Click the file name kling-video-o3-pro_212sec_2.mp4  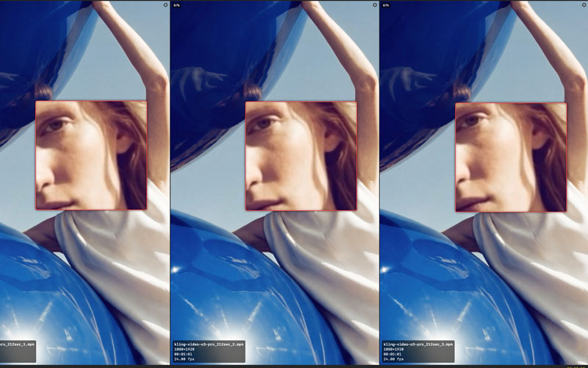point(209,344)
